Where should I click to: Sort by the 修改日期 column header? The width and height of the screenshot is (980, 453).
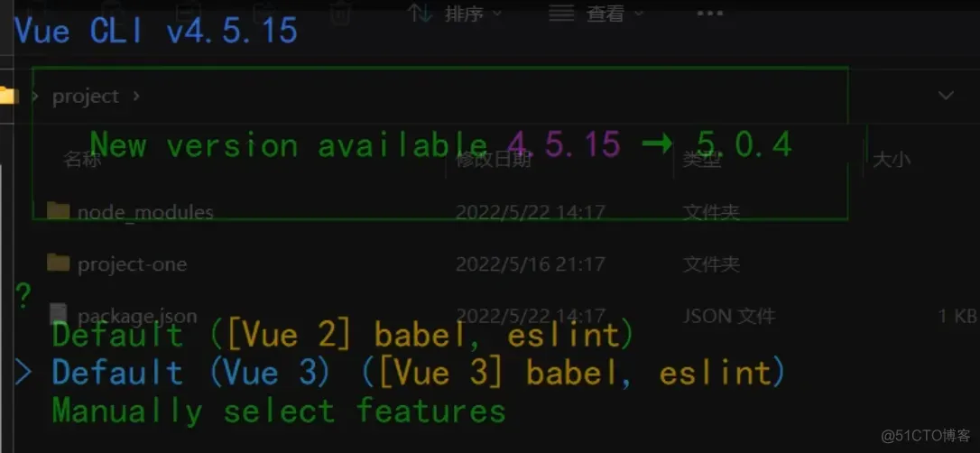(x=494, y=161)
